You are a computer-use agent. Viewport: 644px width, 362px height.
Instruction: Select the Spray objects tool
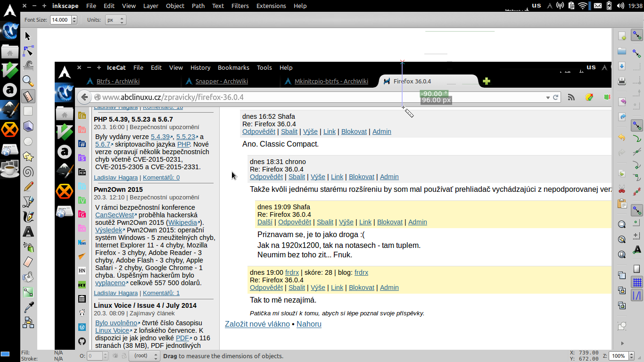tap(28, 247)
